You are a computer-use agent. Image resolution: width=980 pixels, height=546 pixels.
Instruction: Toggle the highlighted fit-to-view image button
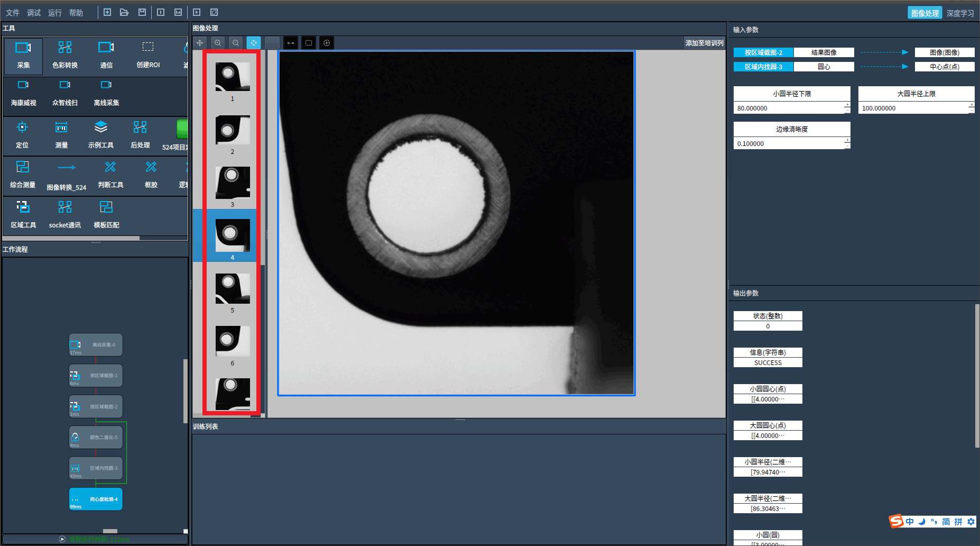[254, 43]
